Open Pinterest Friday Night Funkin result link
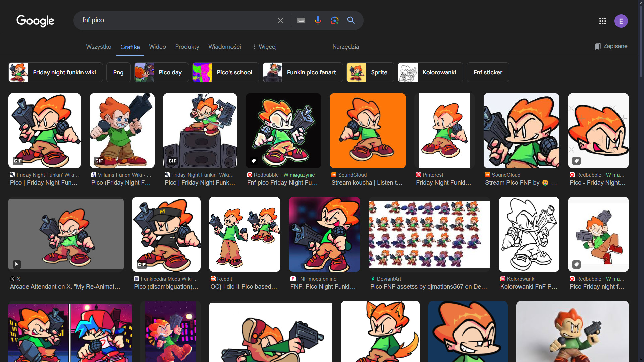This screenshot has width=644, height=362. coord(443,183)
